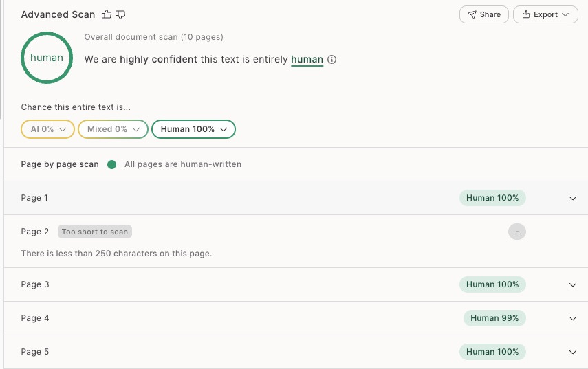Screen dimensions: 588x369
Task: Click the thumbs down feedback icon
Action: pos(120,14)
